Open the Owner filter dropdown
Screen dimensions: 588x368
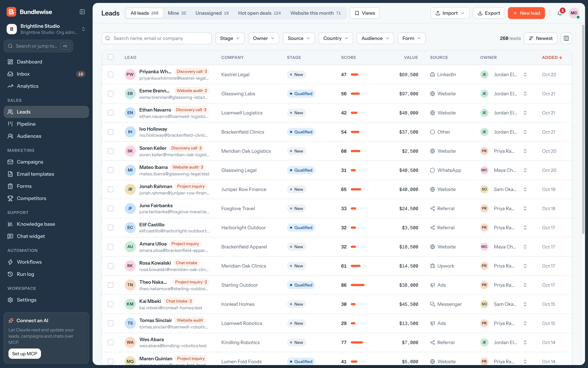(x=264, y=38)
